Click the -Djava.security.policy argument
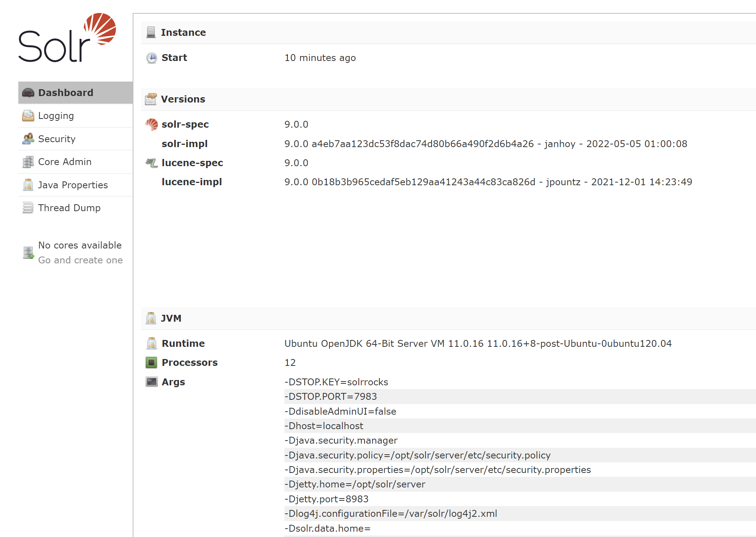 [417, 455]
